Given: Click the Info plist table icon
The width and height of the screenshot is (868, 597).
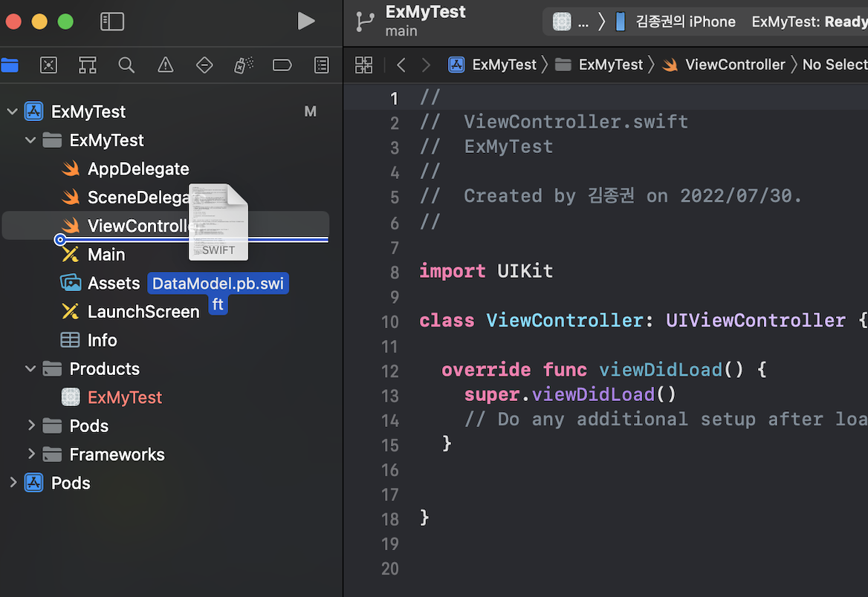Looking at the screenshot, I should pos(70,340).
